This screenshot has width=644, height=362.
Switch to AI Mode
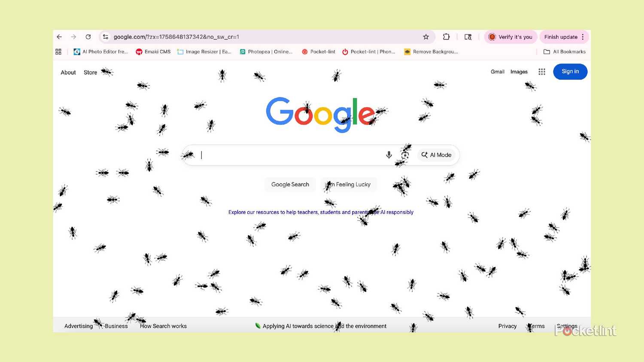click(x=436, y=155)
